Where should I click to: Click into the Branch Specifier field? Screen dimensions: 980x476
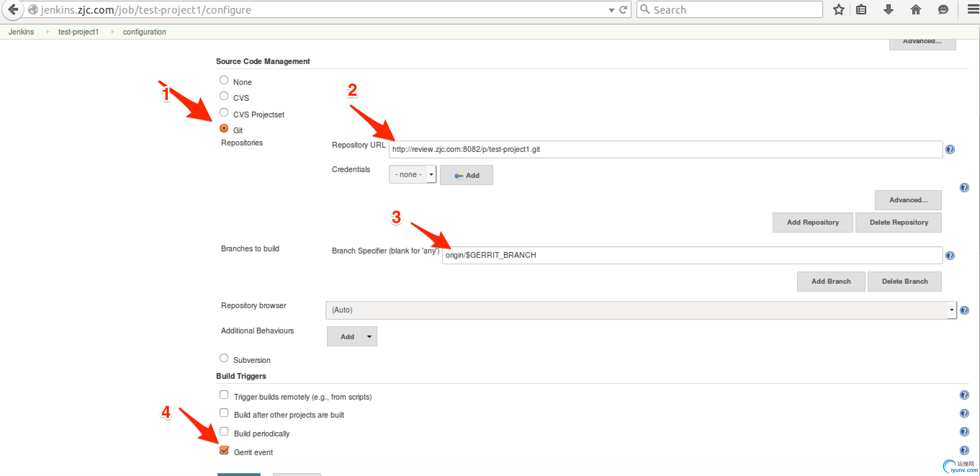(692, 255)
